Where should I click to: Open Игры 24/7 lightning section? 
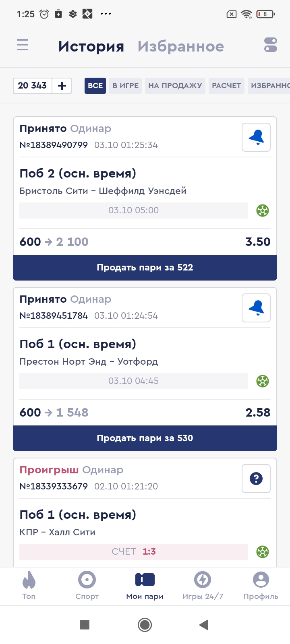203,586
